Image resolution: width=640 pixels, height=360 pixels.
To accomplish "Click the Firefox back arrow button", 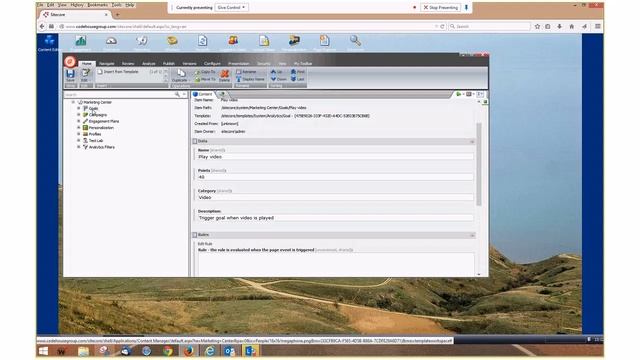I will 42,27.
